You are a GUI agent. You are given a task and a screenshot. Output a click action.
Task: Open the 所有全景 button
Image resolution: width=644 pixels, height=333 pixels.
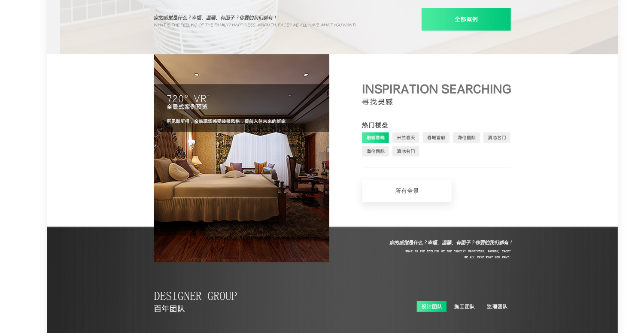click(x=407, y=191)
